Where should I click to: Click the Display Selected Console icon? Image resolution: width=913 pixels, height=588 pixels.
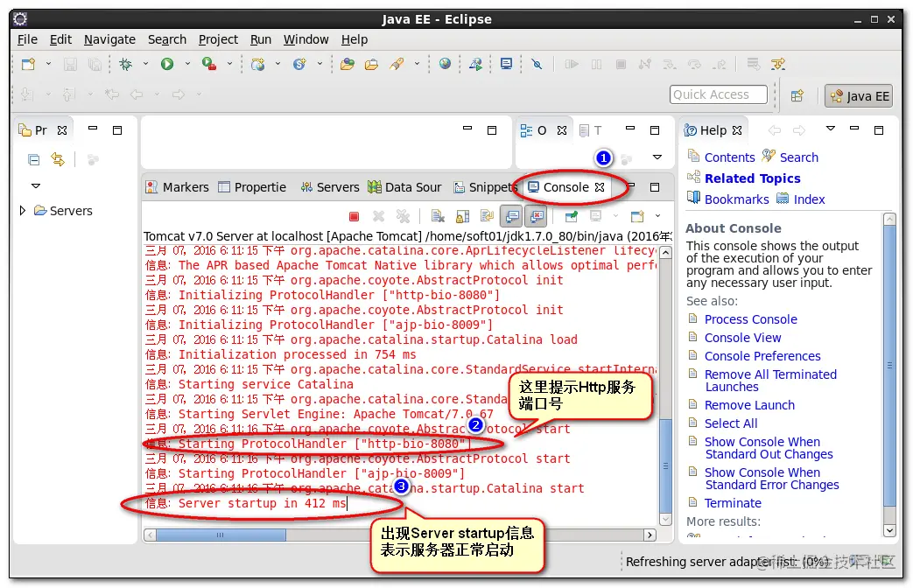595,217
